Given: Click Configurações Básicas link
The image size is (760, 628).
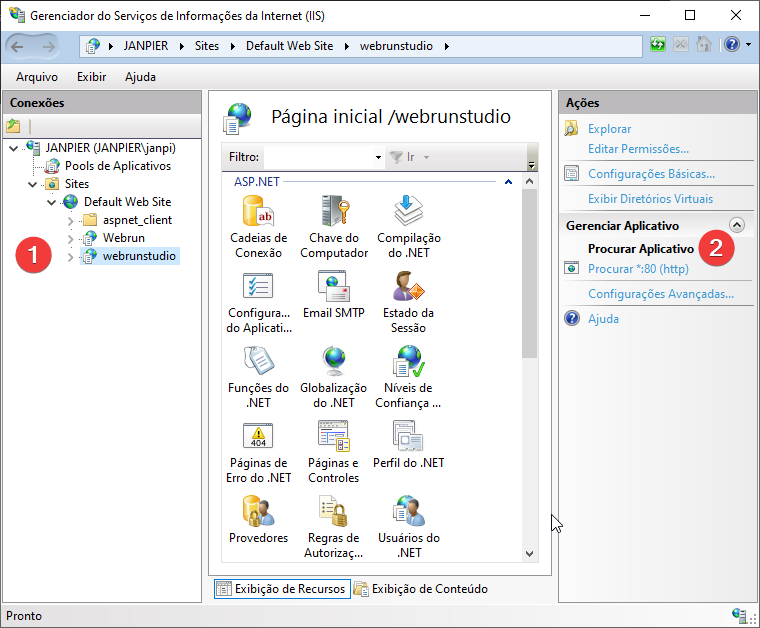Looking at the screenshot, I should [x=650, y=174].
